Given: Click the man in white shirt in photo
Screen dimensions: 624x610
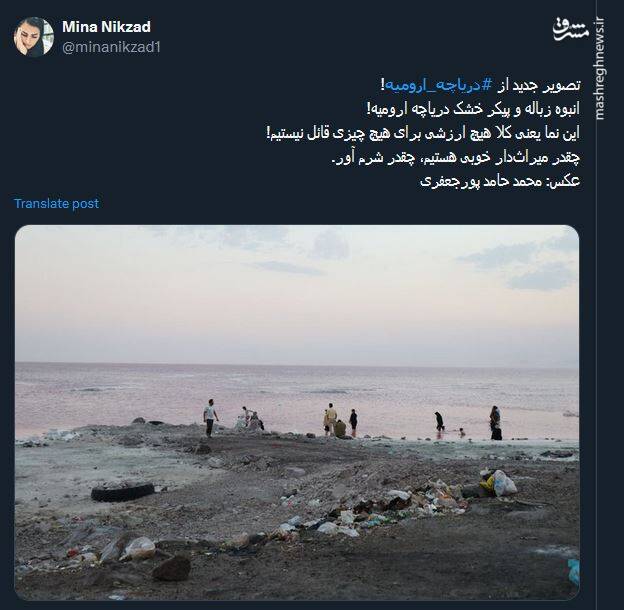Looking at the screenshot, I should (210, 418).
